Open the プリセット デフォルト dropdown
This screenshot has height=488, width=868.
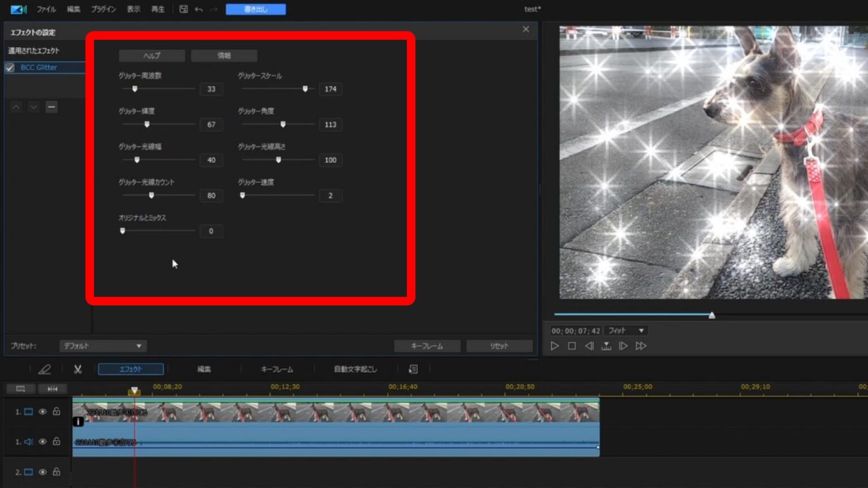103,346
